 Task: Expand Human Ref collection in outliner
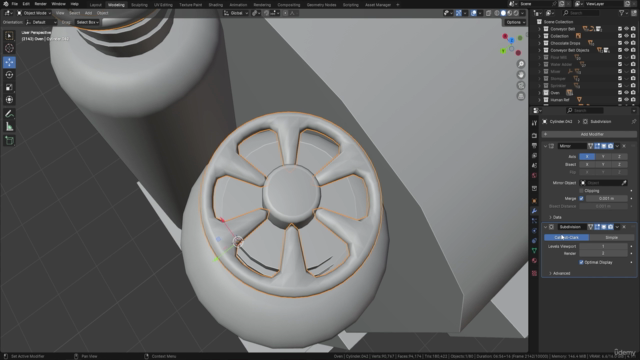coord(539,100)
